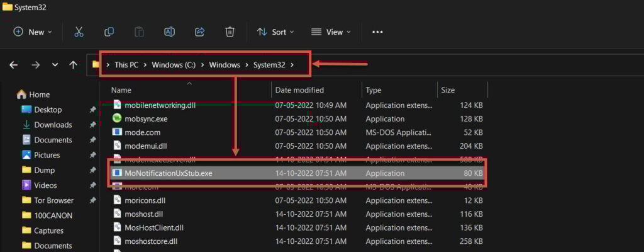Open Pictures in navigation pane
This screenshot has width=644, height=252.
point(47,155)
